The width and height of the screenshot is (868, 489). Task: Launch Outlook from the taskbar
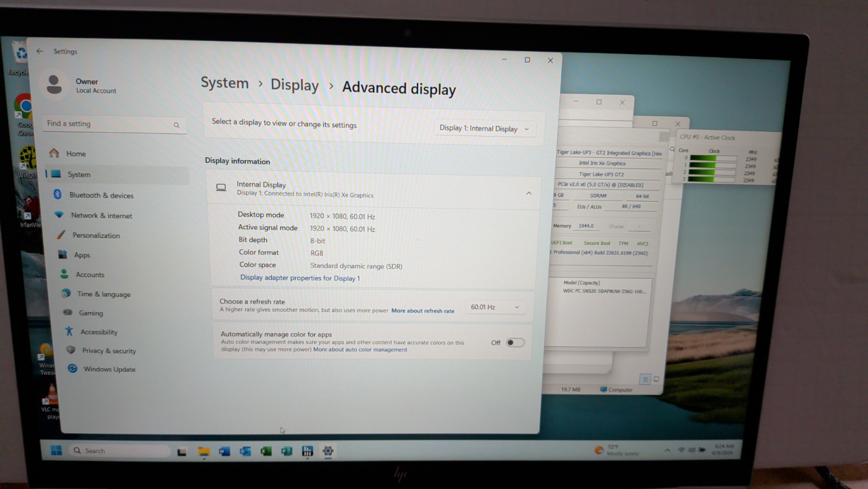245,451
